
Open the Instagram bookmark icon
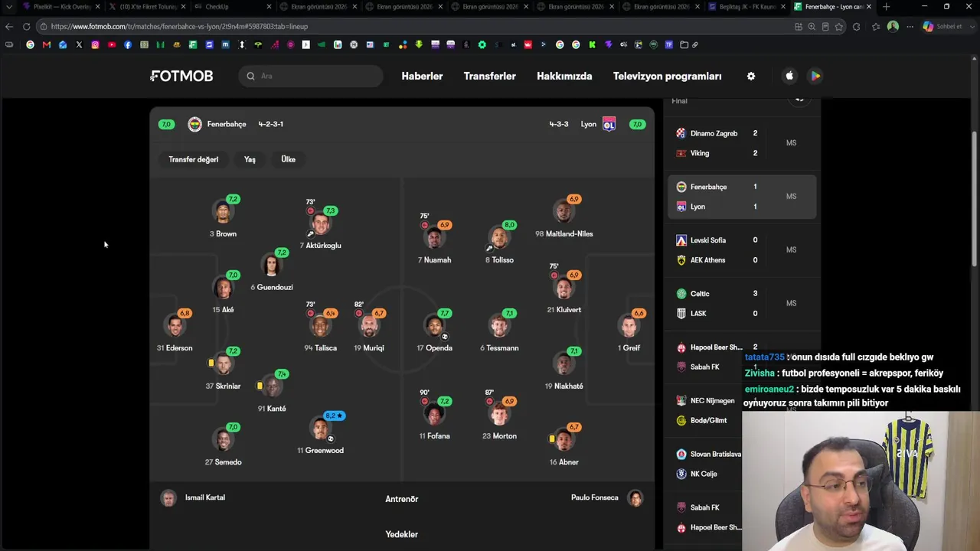[95, 44]
